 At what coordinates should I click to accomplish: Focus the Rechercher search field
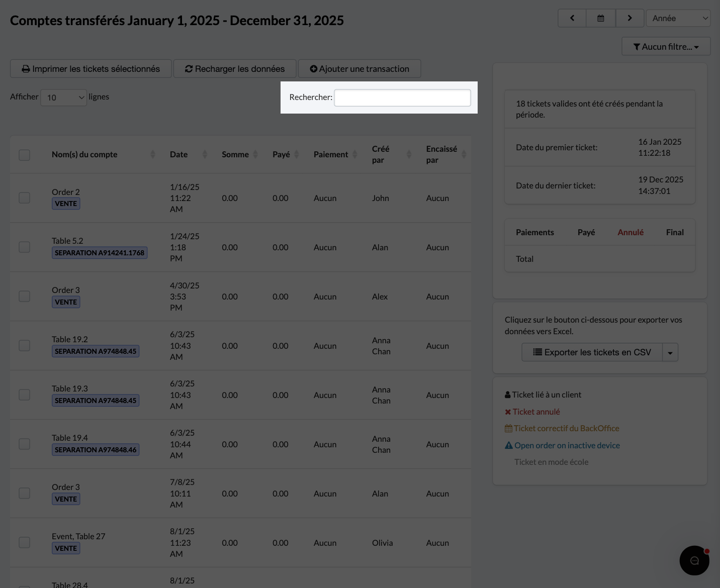(x=403, y=97)
